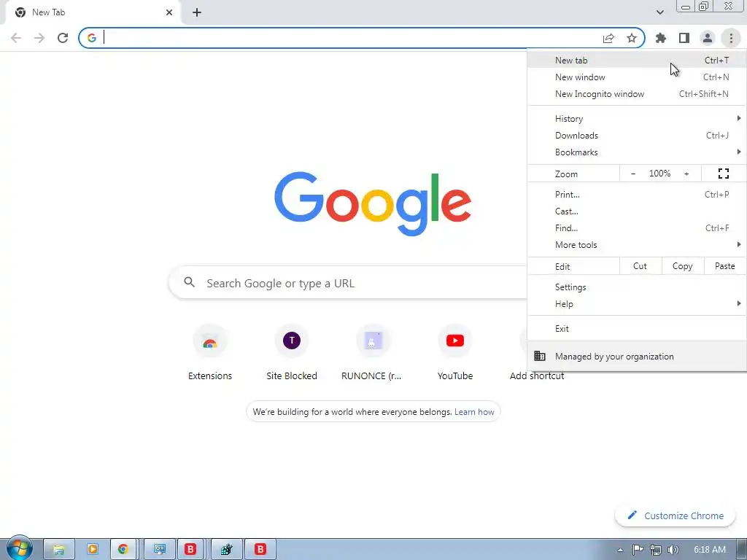Open a new tab with plus button

click(x=197, y=12)
